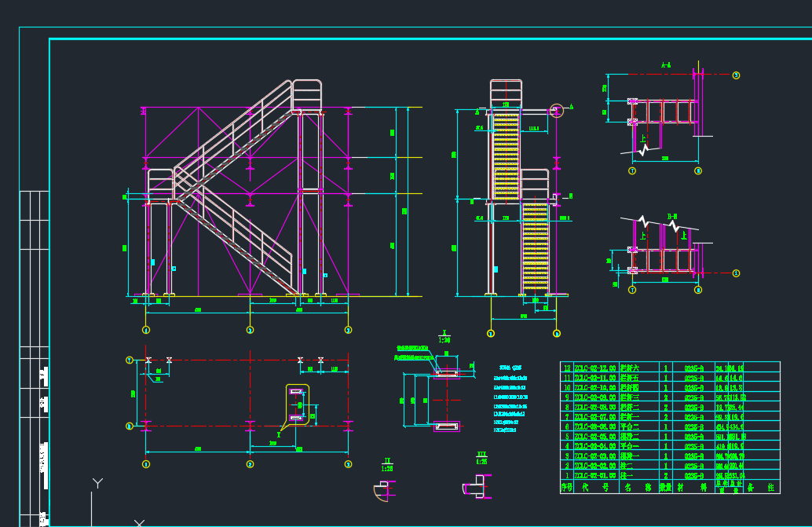The width and height of the screenshot is (812, 527).
Task: Click the 梯梁一 name cell
Action: click(639, 456)
